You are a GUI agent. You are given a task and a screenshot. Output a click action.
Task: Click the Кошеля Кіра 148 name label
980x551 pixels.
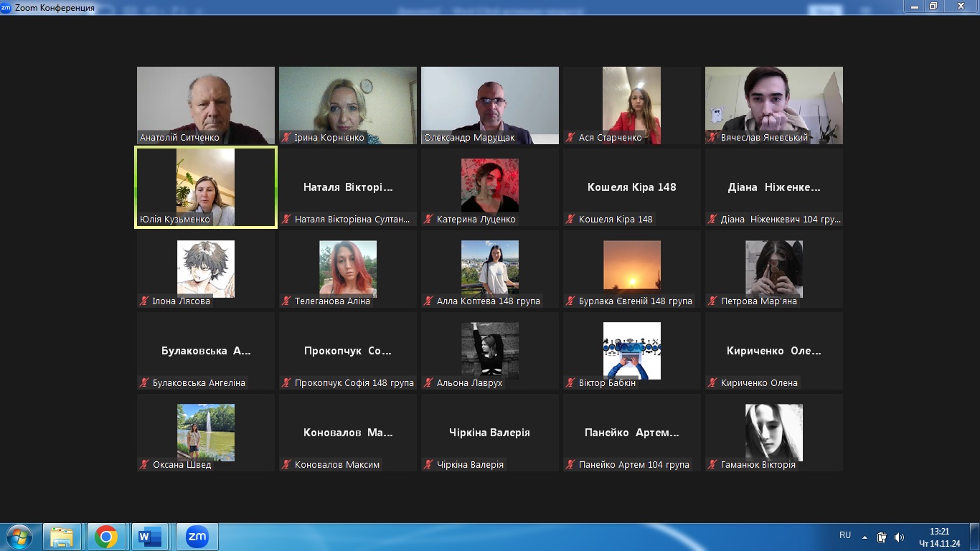click(x=616, y=220)
